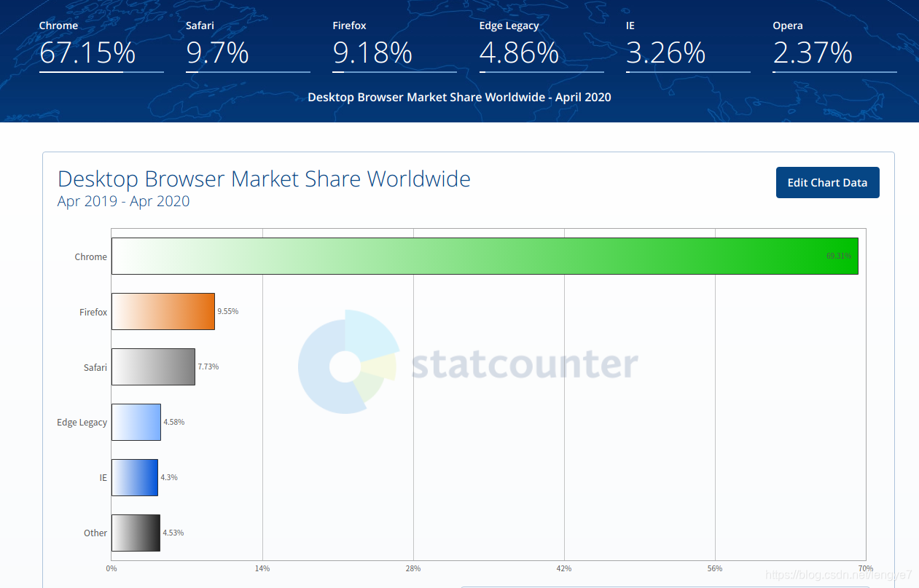Select the Safari 9.7% stat header
The height and width of the screenshot is (588, 919).
pyautogui.click(x=248, y=46)
